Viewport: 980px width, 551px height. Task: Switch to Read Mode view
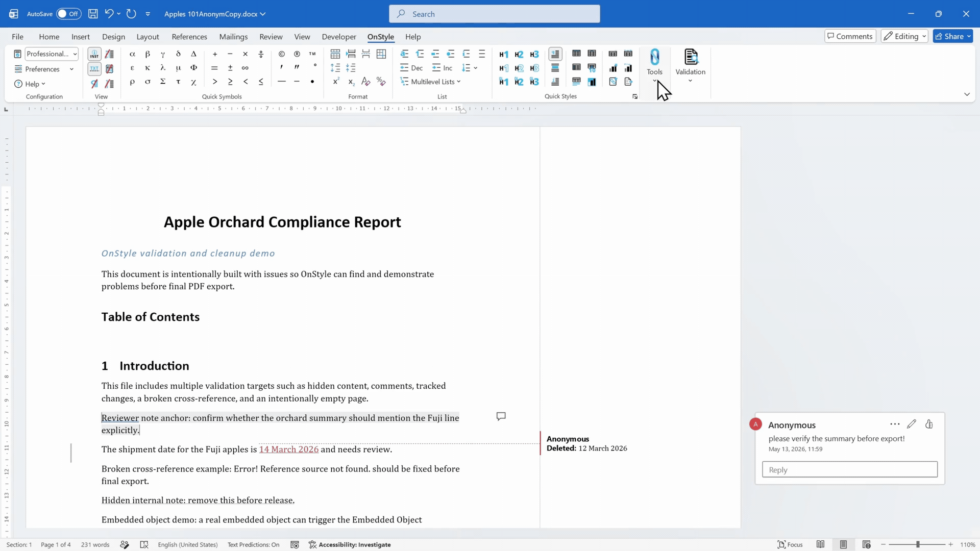click(x=820, y=544)
